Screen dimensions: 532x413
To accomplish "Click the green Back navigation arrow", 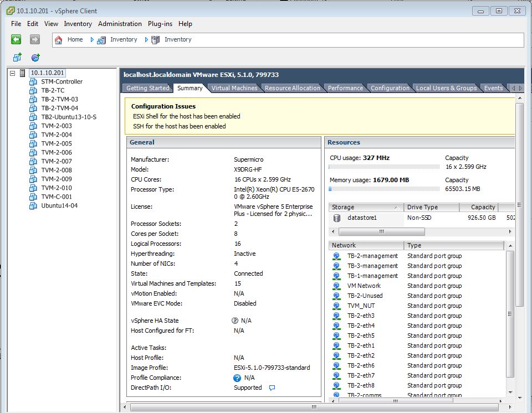I will pyautogui.click(x=16, y=39).
